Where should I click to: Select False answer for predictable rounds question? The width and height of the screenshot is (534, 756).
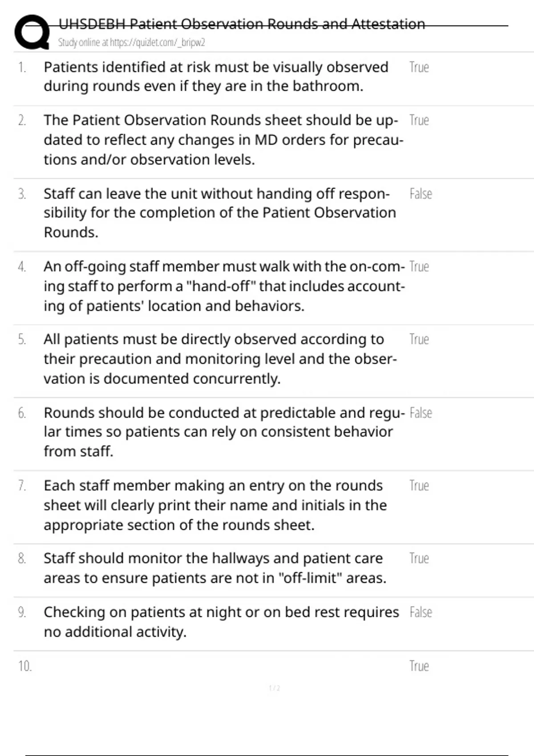[x=421, y=413]
